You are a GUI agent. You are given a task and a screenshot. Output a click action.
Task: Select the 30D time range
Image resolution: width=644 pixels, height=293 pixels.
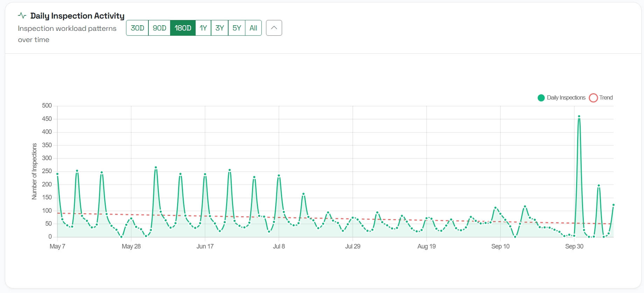coord(137,28)
